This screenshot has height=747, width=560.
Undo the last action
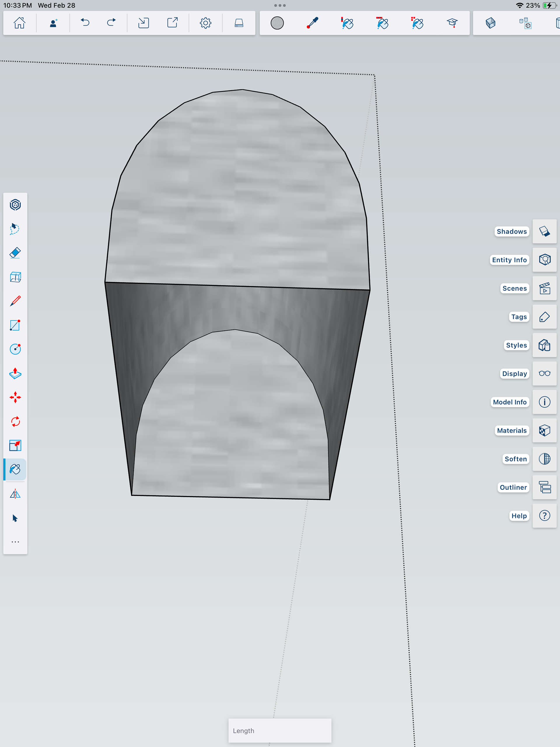click(x=85, y=23)
